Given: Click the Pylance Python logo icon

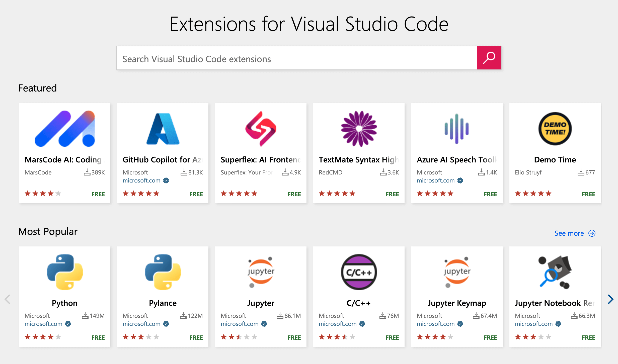Looking at the screenshot, I should 163,272.
